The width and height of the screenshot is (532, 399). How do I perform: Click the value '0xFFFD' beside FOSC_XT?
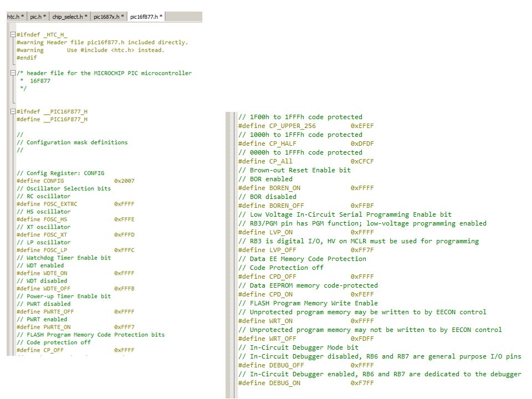[x=124, y=235]
